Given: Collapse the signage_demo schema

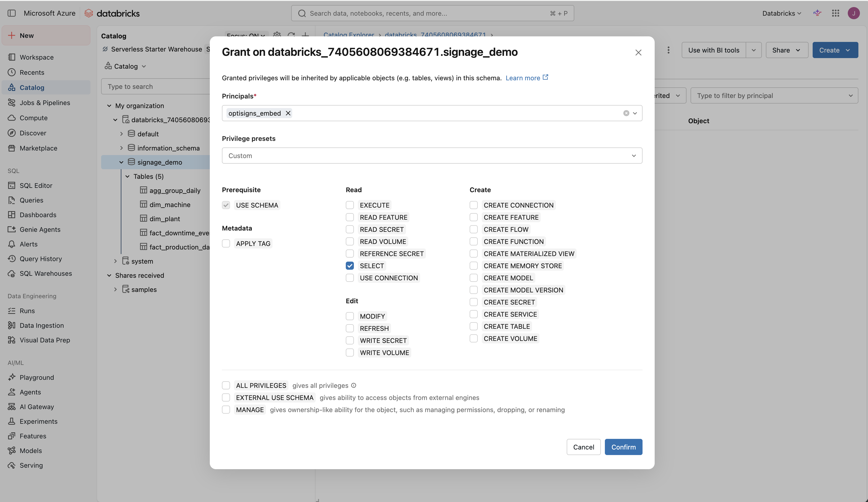Looking at the screenshot, I should tap(121, 162).
